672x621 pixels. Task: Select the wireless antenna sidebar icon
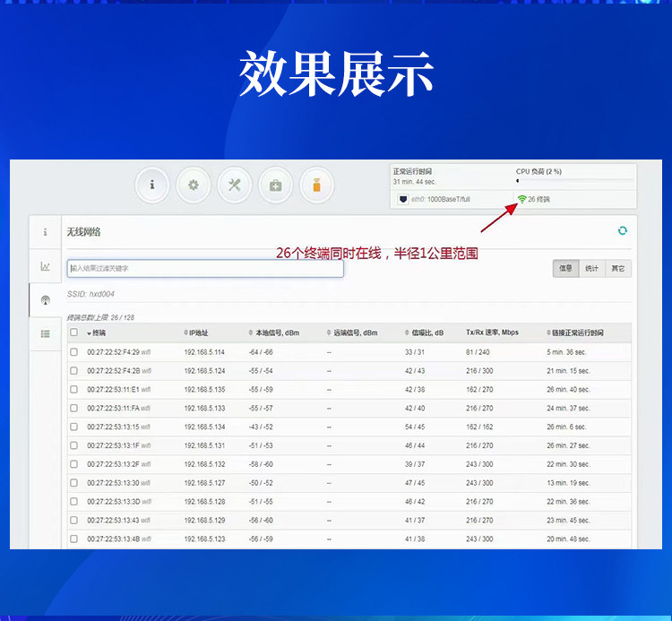coord(45,300)
